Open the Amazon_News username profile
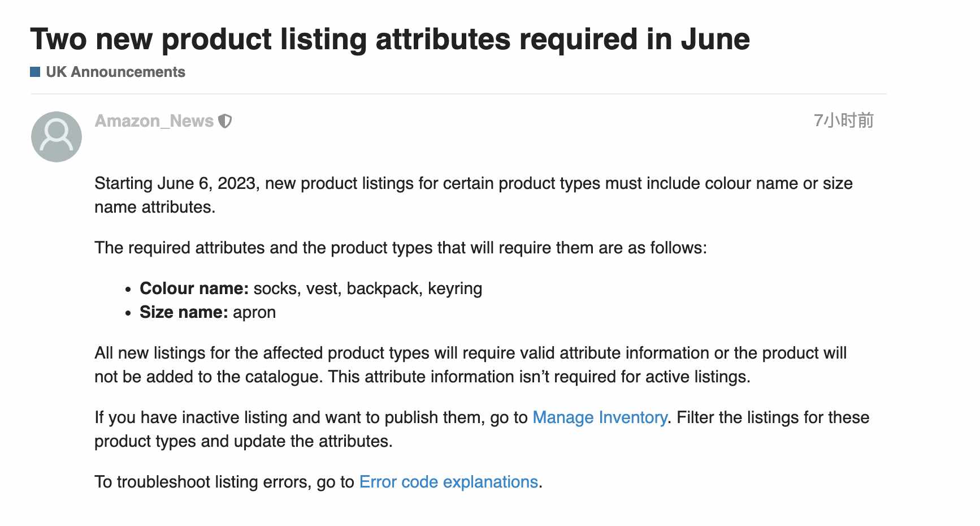 [154, 121]
